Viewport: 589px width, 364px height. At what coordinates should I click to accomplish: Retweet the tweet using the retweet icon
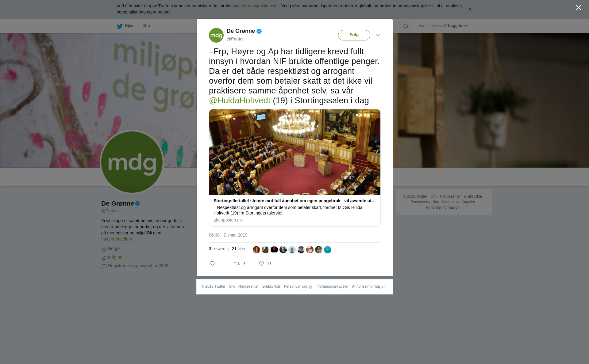(237, 264)
